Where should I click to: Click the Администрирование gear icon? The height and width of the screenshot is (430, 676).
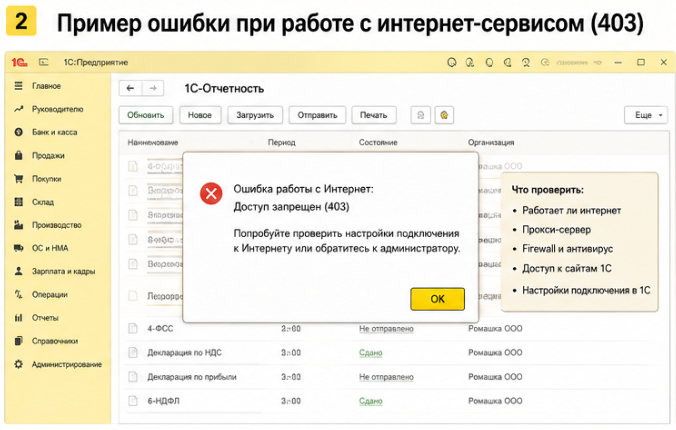(x=18, y=364)
